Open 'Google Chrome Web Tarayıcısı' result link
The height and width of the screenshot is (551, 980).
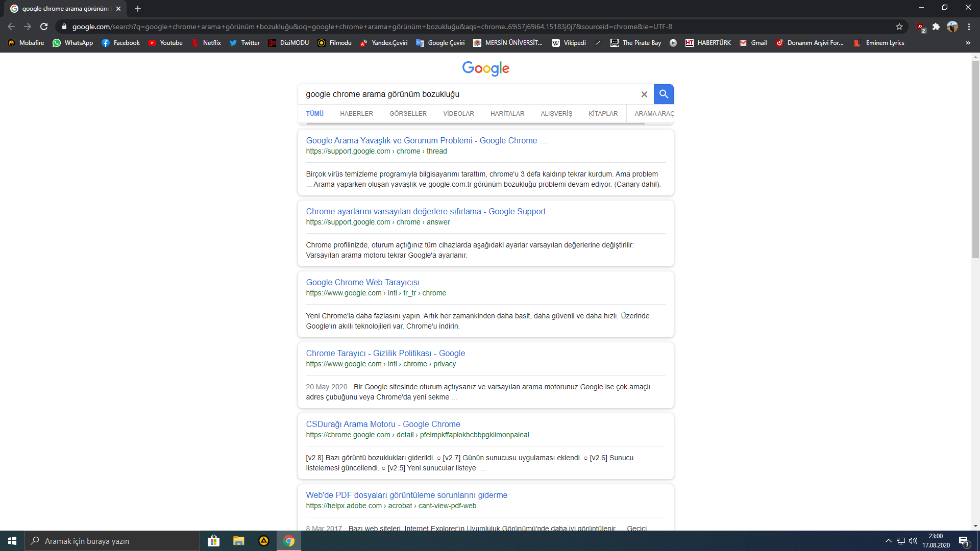[x=362, y=282]
